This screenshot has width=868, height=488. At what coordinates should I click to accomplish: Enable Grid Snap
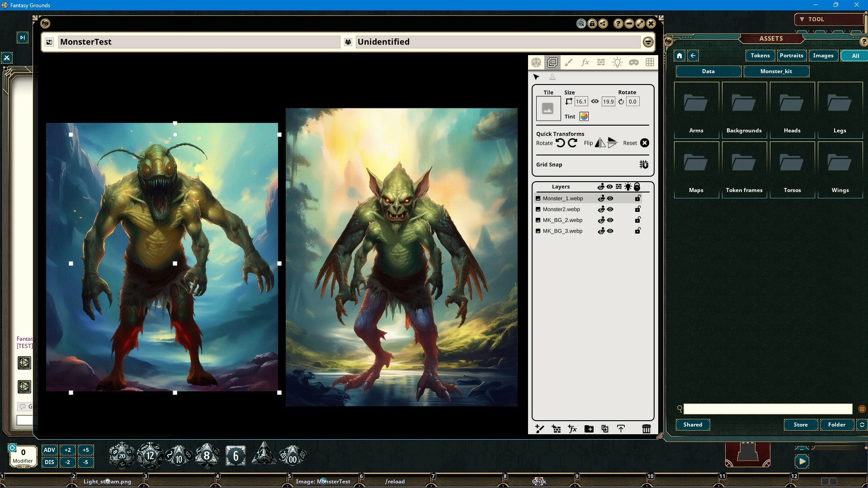pos(643,164)
